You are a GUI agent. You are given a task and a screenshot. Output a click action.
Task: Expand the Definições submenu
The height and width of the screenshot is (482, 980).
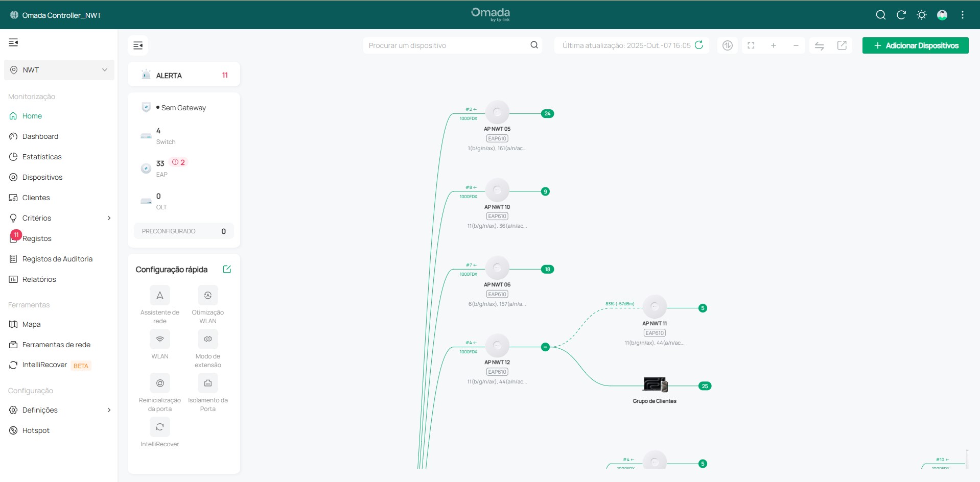coord(109,410)
